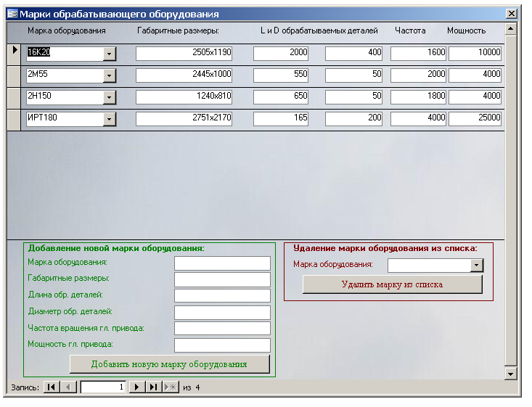The width and height of the screenshot is (532, 407).
Task: Focus Диаметр обр. деталей input field
Action: 222,313
